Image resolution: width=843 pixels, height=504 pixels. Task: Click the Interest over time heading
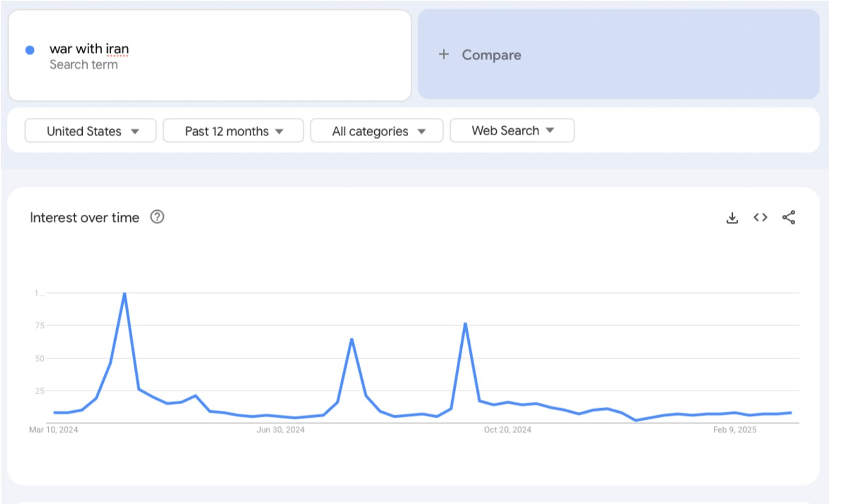(84, 218)
